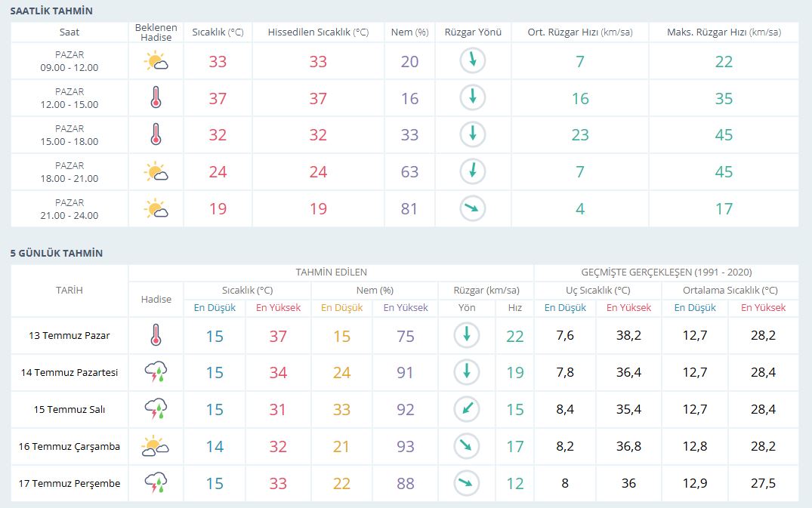Click the Maks. Rüzgar Hızı column header
The width and height of the screenshot is (812, 508).
click(x=724, y=32)
